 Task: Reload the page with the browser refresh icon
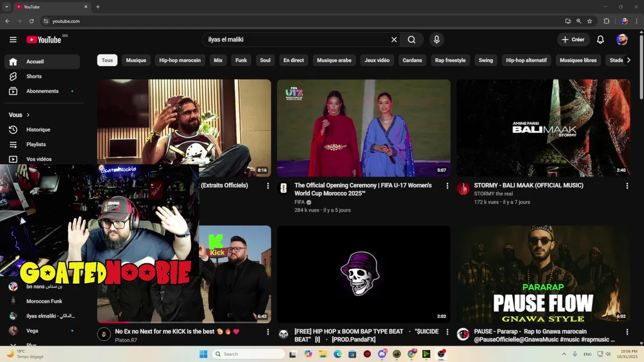(31, 21)
